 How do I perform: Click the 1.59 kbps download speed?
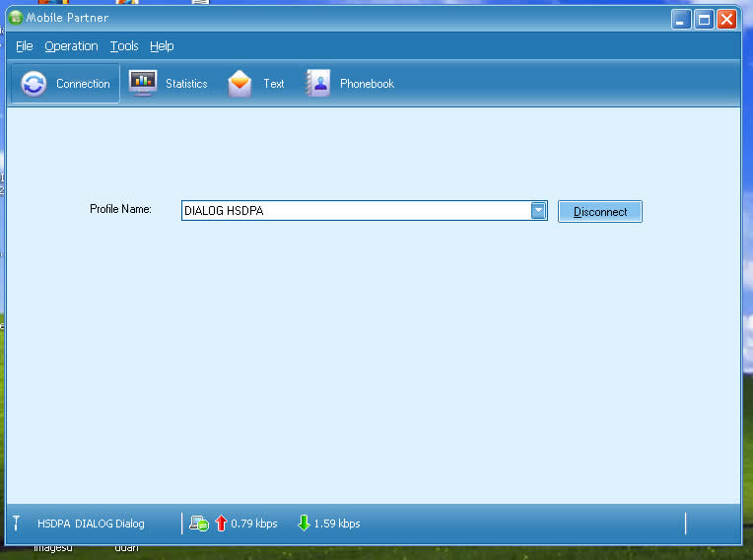pos(337,524)
